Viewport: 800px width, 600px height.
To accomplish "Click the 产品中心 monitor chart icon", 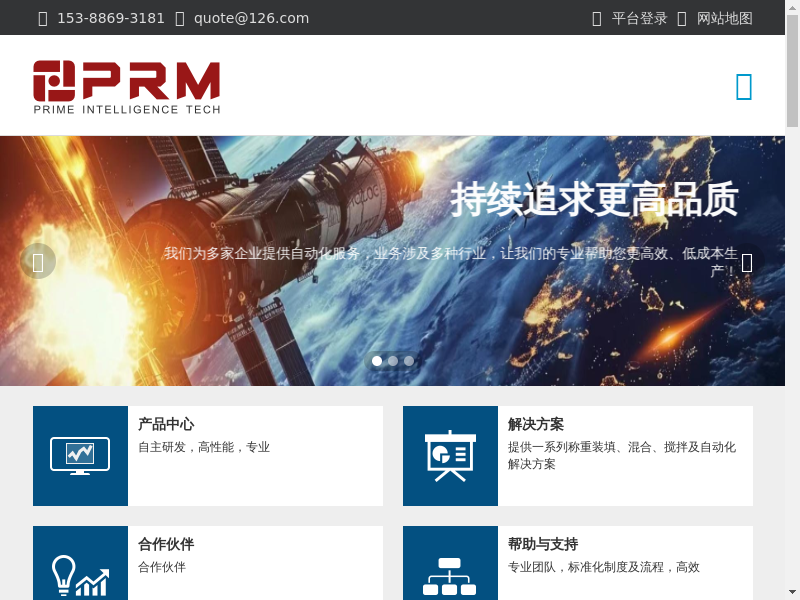I will (80, 456).
